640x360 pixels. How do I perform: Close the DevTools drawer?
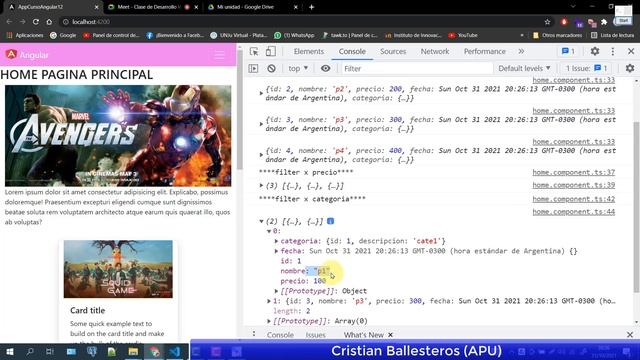(630, 334)
